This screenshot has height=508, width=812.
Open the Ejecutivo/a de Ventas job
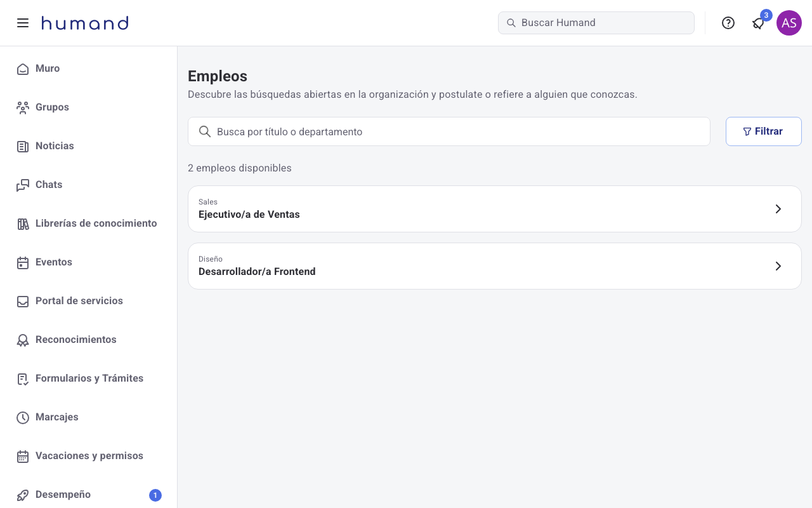click(x=495, y=209)
